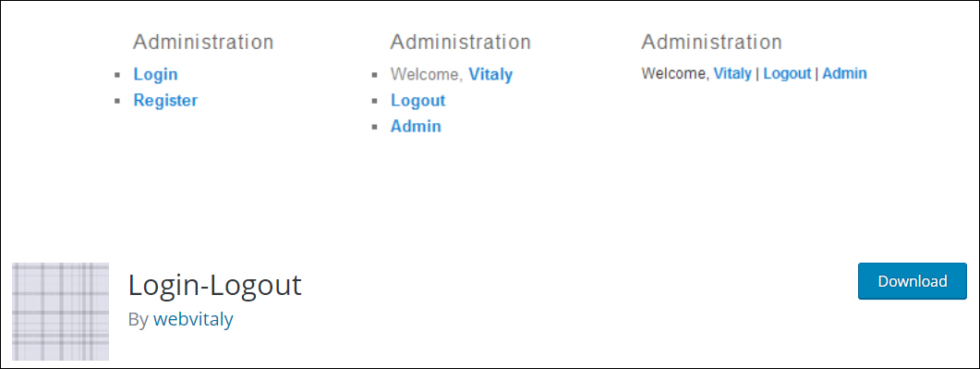Visit the webvitaly author link
The height and width of the screenshot is (369, 980).
[193, 319]
